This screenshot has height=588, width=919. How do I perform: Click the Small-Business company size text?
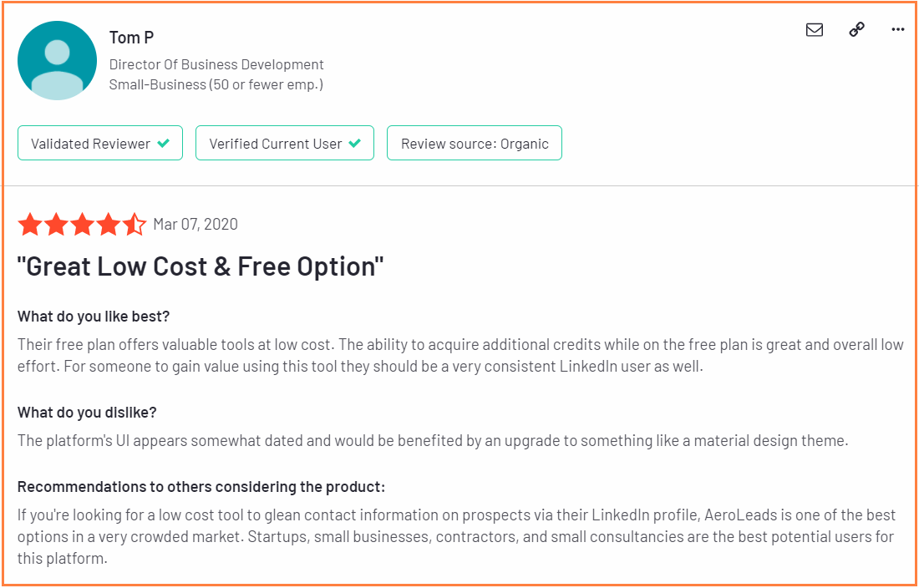coord(216,84)
